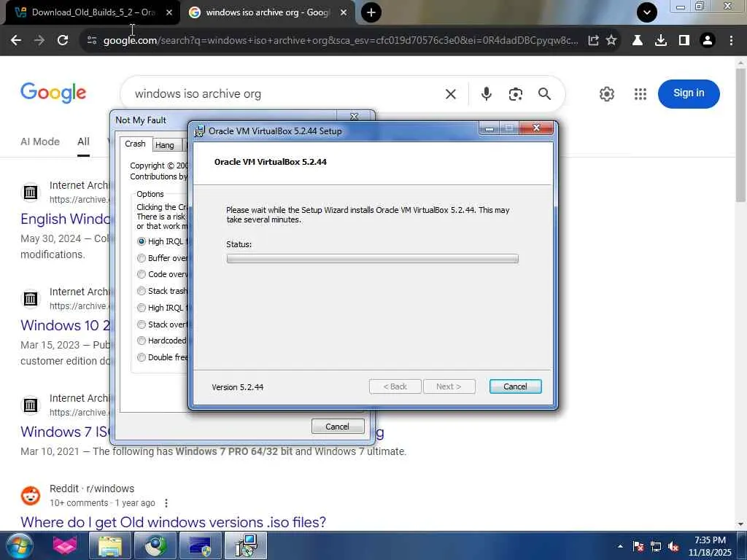747x560 pixels.
Task: Toggle Chrome side panel icon
Action: point(684,41)
